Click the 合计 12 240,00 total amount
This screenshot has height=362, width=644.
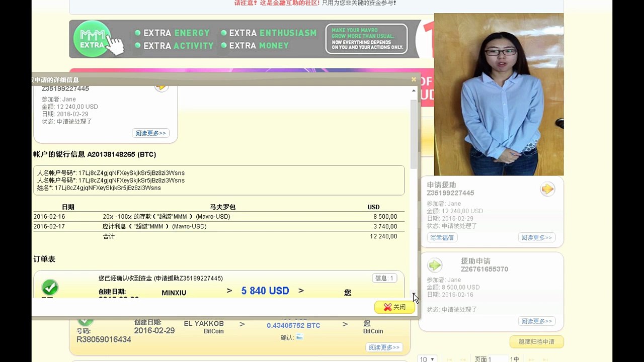click(x=383, y=236)
